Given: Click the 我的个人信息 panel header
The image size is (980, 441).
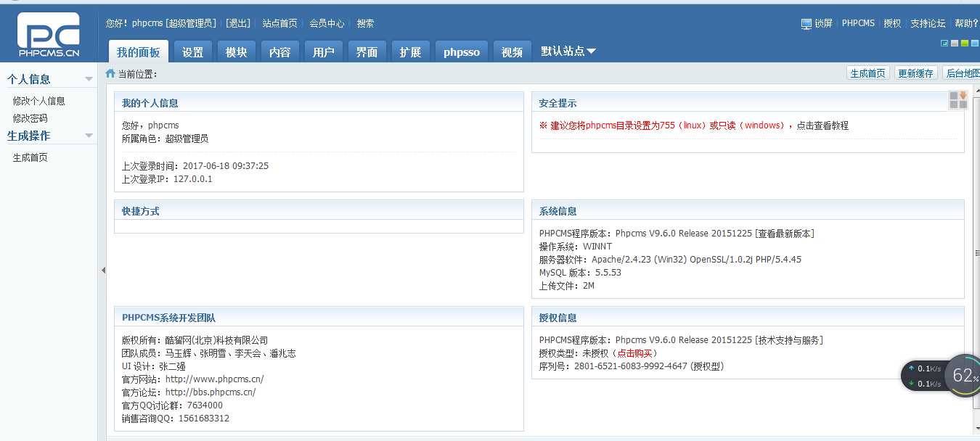Looking at the screenshot, I should point(319,103).
